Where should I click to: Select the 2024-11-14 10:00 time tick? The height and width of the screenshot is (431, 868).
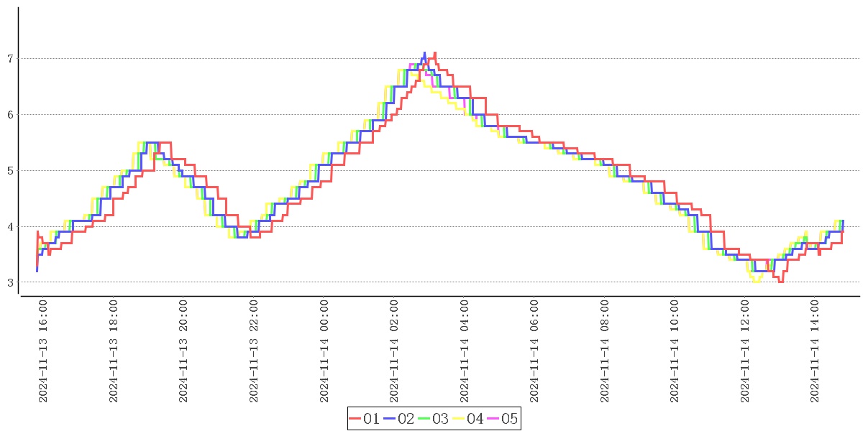675,352
